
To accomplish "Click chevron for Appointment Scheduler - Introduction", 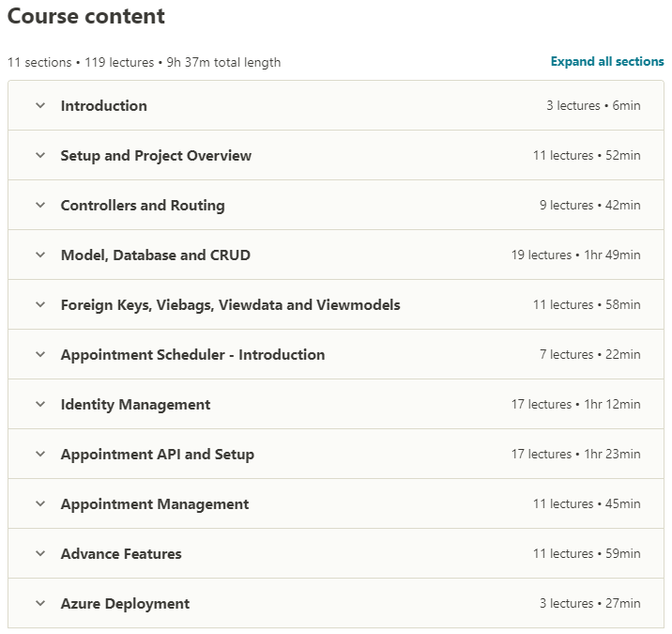I will coord(40,355).
